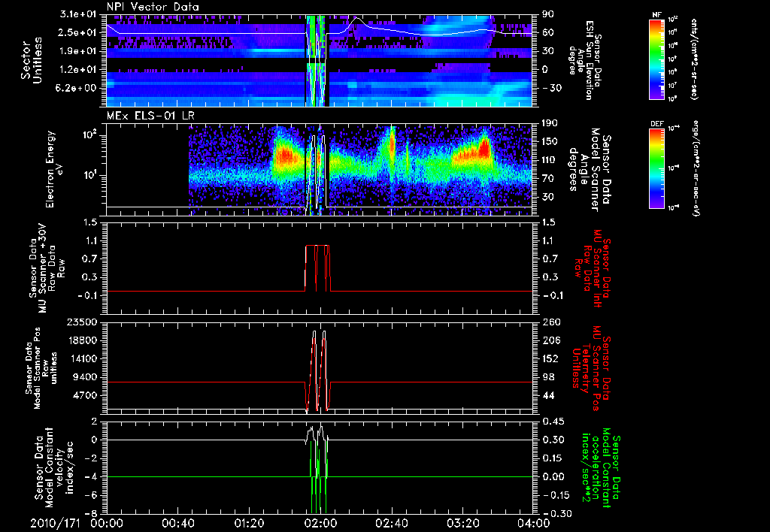Click the '03:20' time axis label
The height and width of the screenshot is (532, 770).
coord(462,523)
